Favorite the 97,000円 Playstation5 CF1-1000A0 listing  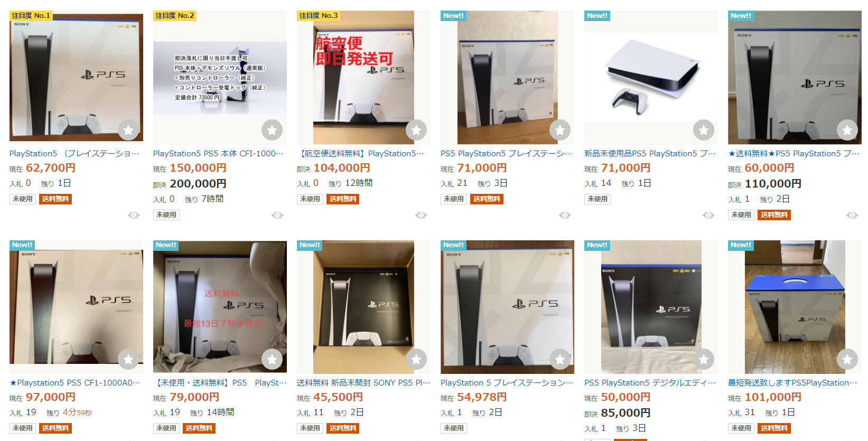(128, 360)
